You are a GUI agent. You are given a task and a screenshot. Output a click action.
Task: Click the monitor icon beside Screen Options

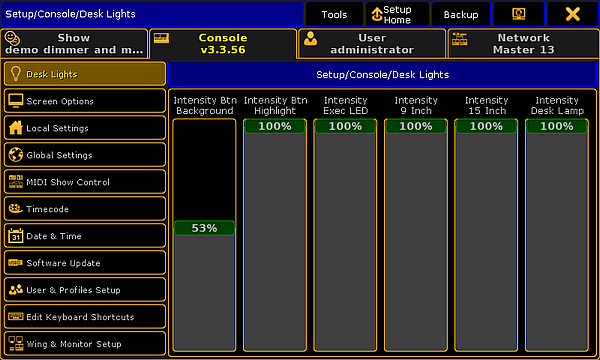[x=16, y=101]
